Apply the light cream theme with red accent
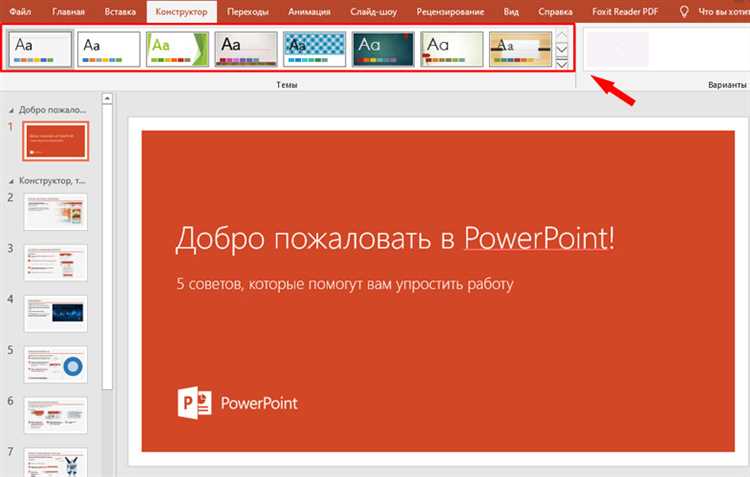The height and width of the screenshot is (477, 750). tap(452, 49)
